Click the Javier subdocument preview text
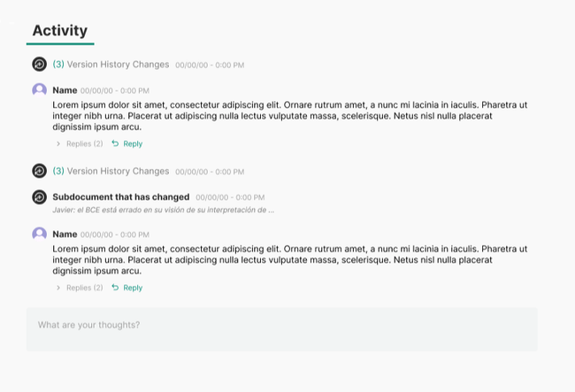The height and width of the screenshot is (392, 575). coord(164,210)
